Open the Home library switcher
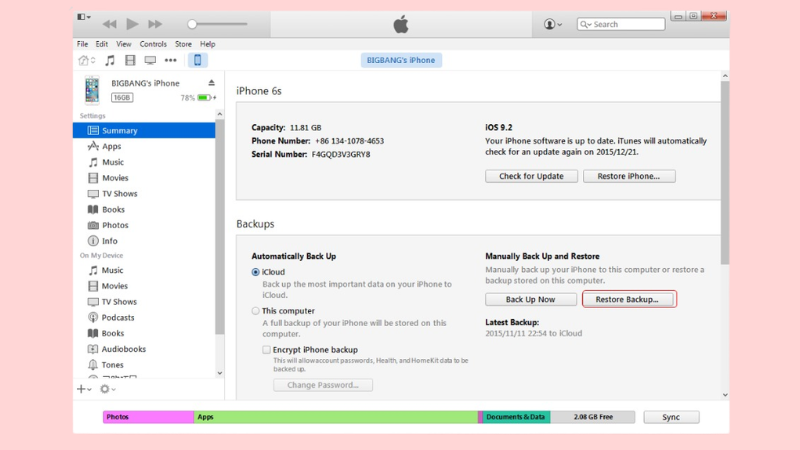Image resolution: width=800 pixels, height=450 pixels. tap(87, 60)
